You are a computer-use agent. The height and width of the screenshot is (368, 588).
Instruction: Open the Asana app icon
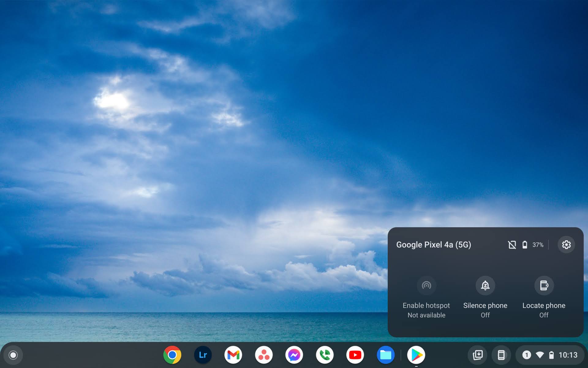pyautogui.click(x=264, y=355)
